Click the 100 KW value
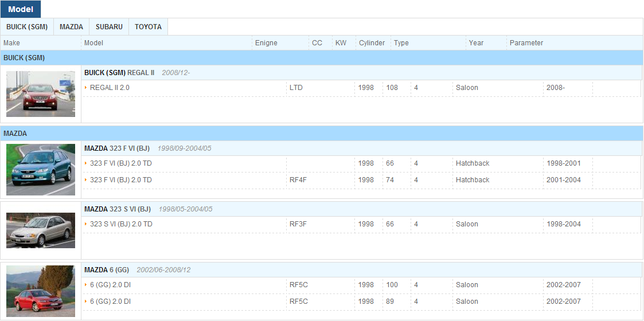Image resolution: width=644 pixels, height=321 pixels. coord(392,285)
